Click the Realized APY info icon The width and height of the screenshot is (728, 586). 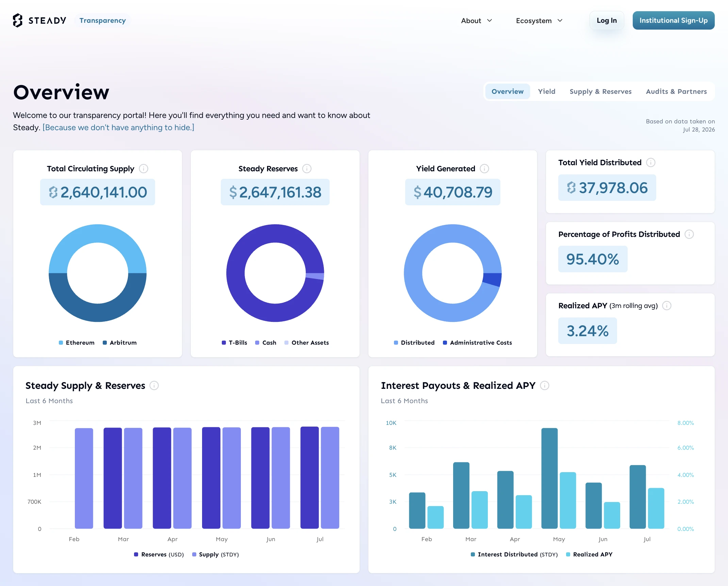(x=667, y=306)
